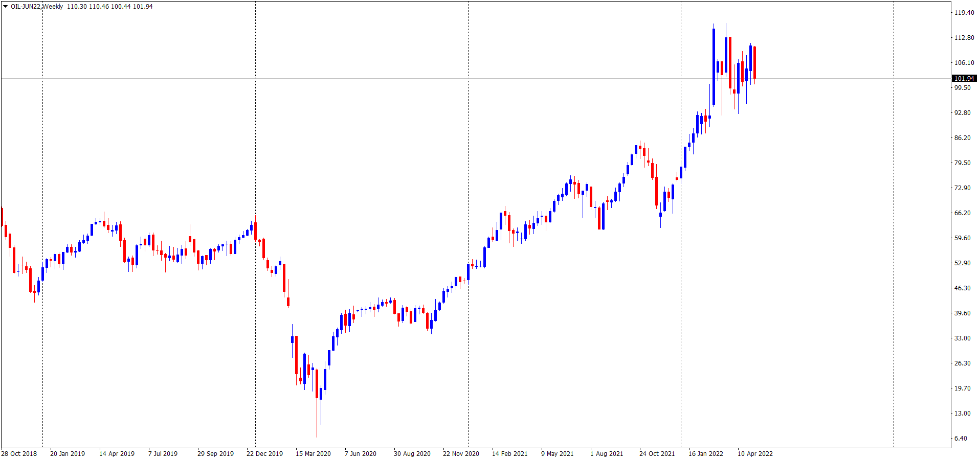The height and width of the screenshot is (460, 980).
Task: Click the 33.00 price axis label
Action: [x=962, y=338]
